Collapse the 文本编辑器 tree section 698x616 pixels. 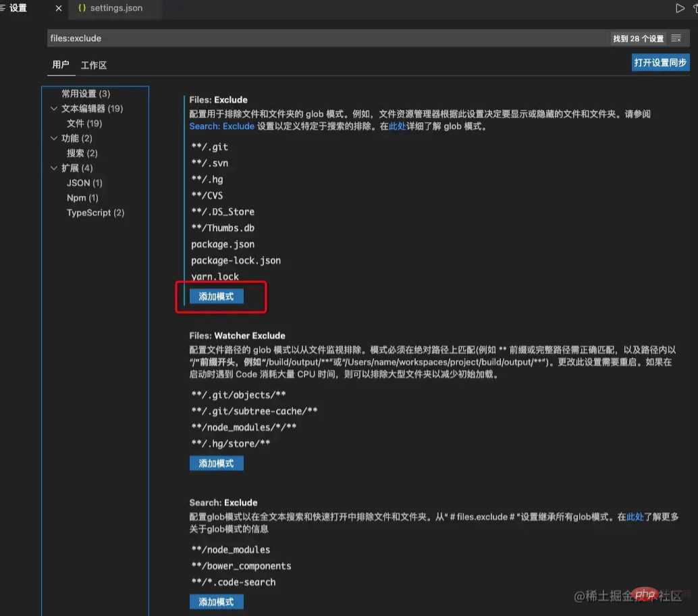pyautogui.click(x=54, y=109)
